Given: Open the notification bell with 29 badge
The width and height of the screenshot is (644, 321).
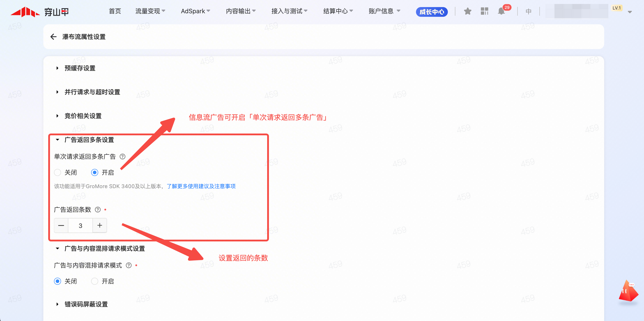Looking at the screenshot, I should (x=501, y=11).
